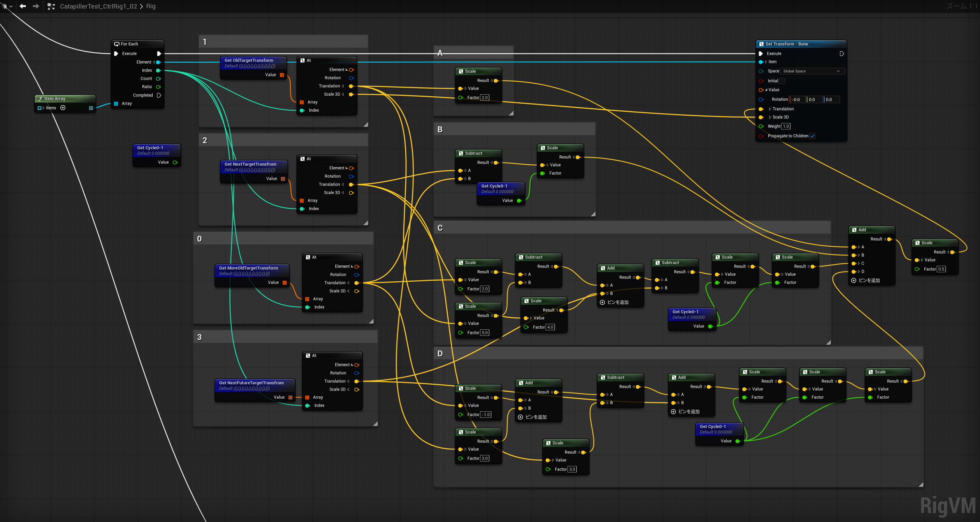
Task: Toggle the Initial checkbox on Set Transform
Action: pos(782,81)
